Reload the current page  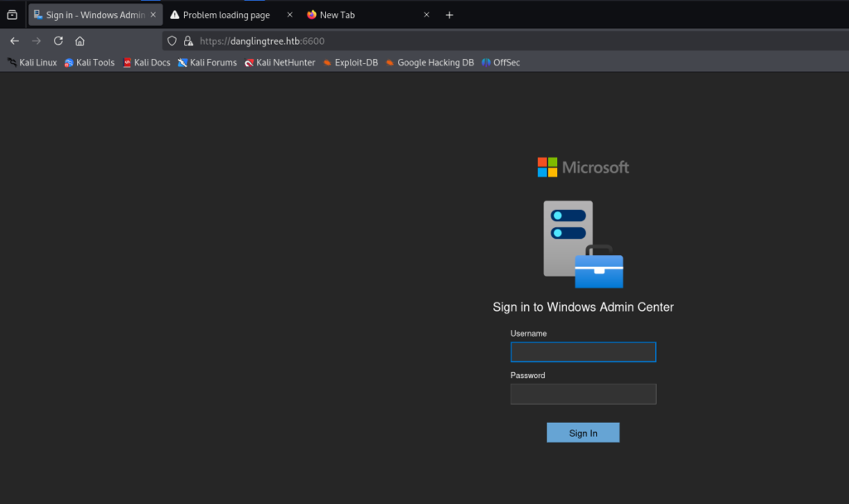59,41
